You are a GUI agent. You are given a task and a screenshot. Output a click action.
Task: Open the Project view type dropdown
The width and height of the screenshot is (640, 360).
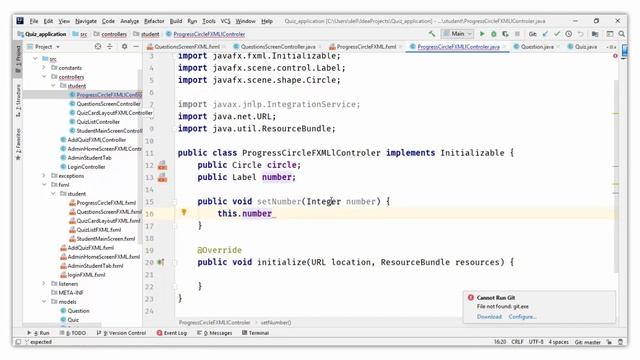[44, 47]
